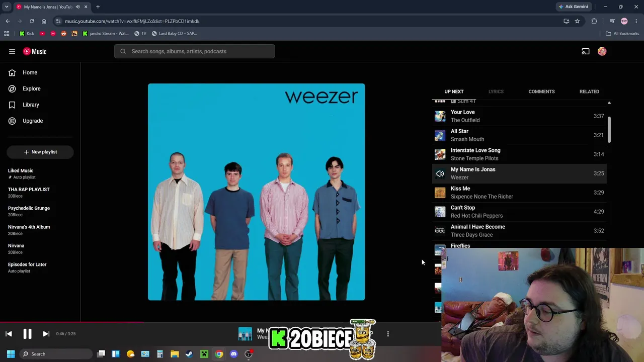Go back in the browser
644x362 pixels.
point(8,21)
